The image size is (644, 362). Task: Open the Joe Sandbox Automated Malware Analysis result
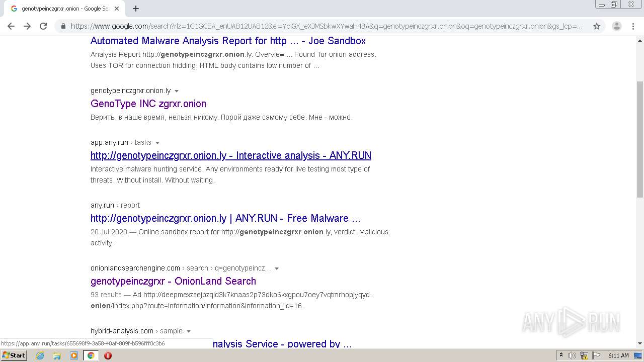point(228,41)
